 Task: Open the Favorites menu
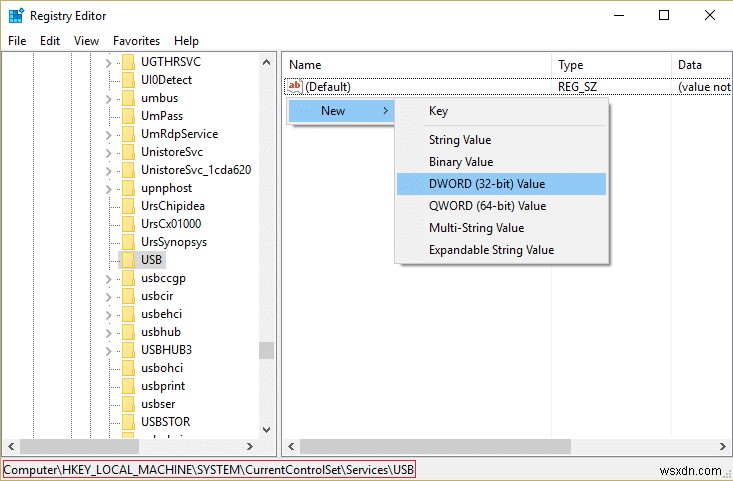click(x=137, y=41)
